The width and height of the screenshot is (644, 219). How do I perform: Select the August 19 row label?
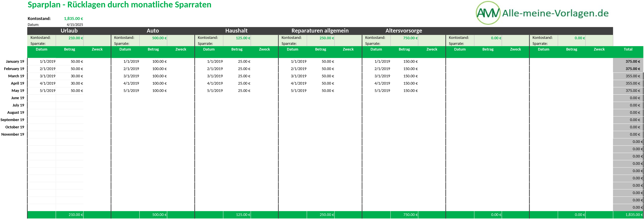(x=16, y=112)
